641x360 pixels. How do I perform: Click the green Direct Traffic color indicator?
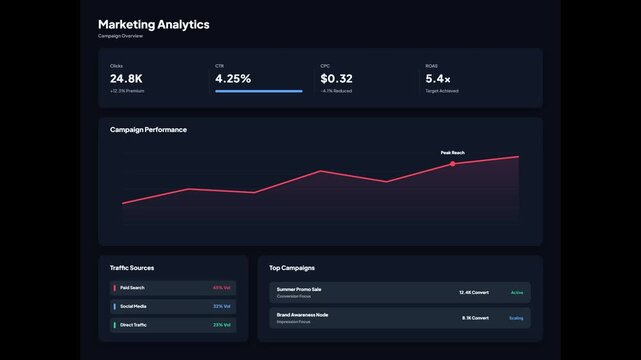click(114, 325)
